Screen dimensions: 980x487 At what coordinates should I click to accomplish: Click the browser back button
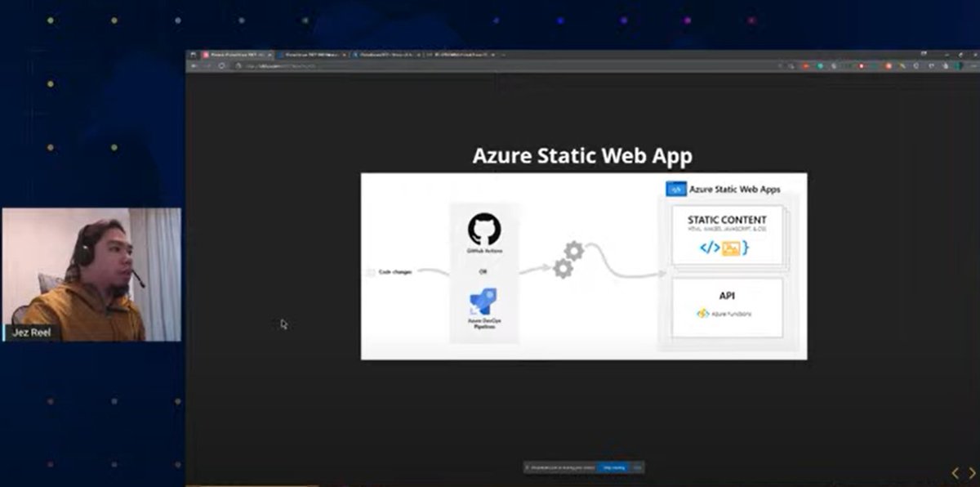click(x=194, y=65)
